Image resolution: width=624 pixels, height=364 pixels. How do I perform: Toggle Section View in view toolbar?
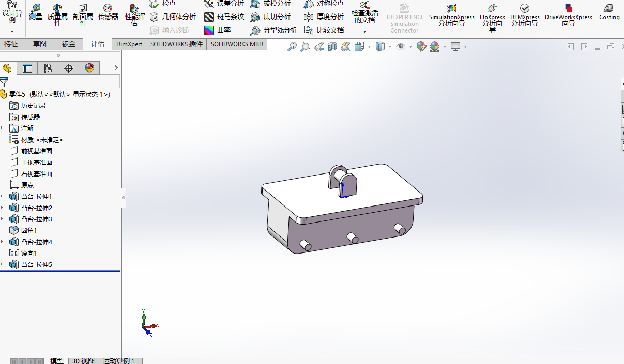(x=332, y=47)
